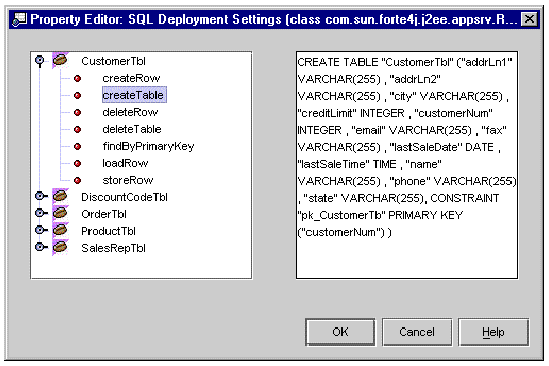Click the red bullet beside deleteRow
Image resolution: width=549 pixels, height=366 pixels.
[77, 112]
